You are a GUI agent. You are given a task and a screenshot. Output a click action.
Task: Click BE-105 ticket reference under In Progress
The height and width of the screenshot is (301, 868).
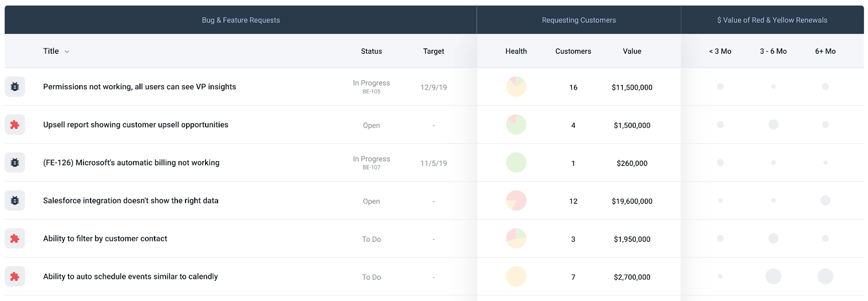[371, 92]
